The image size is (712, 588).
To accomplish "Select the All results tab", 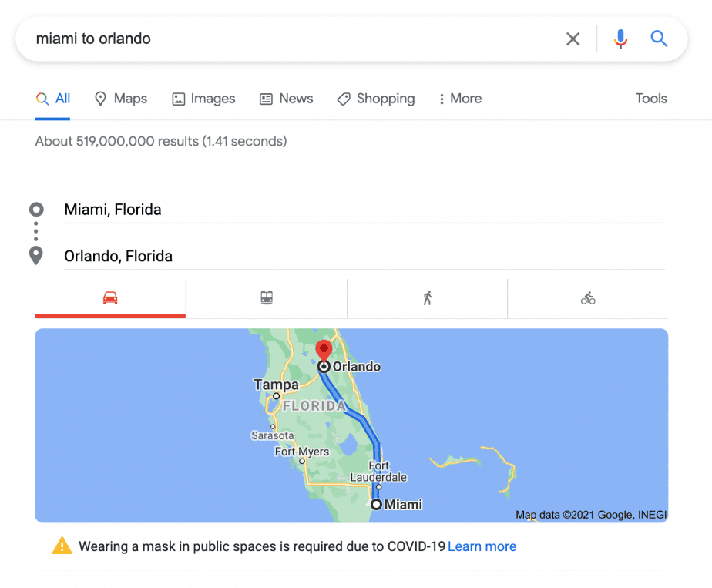I will pos(52,99).
